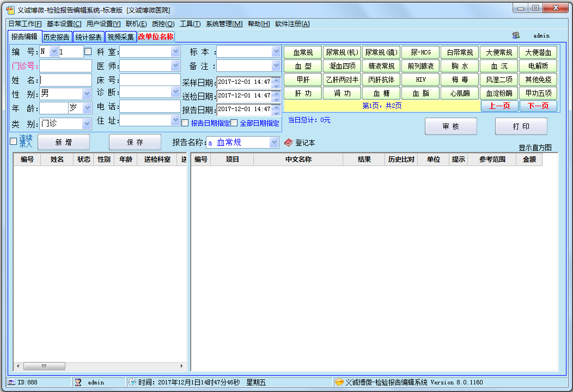
Task: Open the 软件注册 menu
Action: pyautogui.click(x=292, y=24)
